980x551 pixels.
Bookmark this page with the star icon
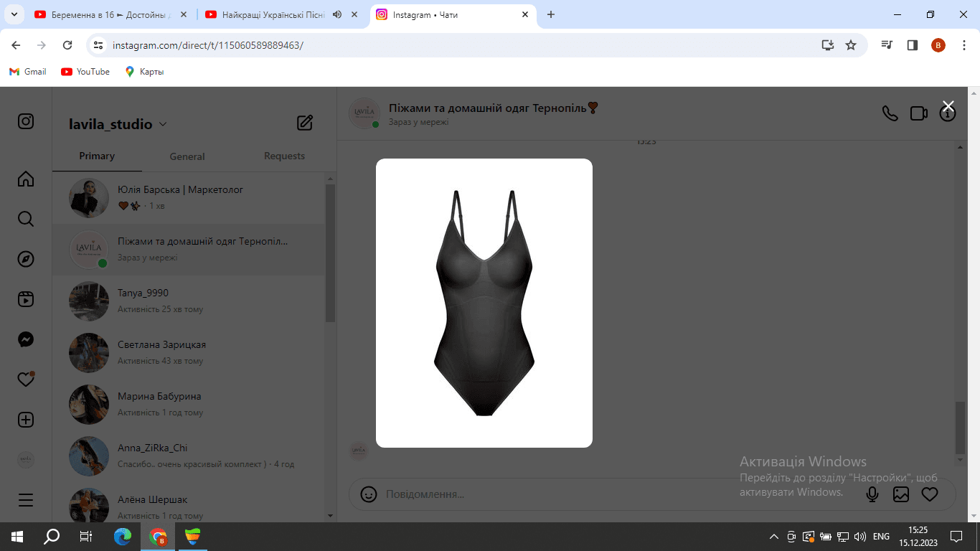click(x=851, y=45)
